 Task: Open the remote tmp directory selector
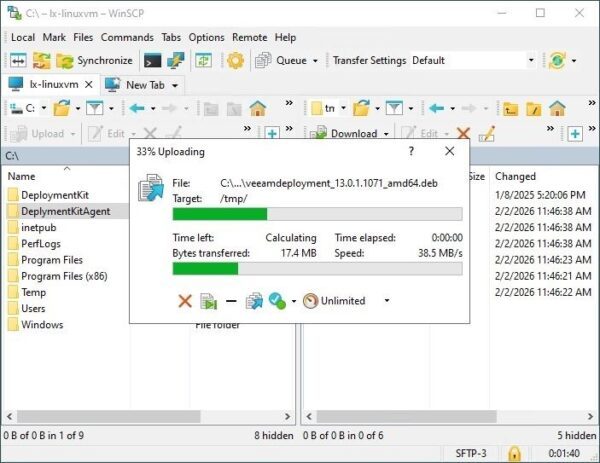point(328,108)
